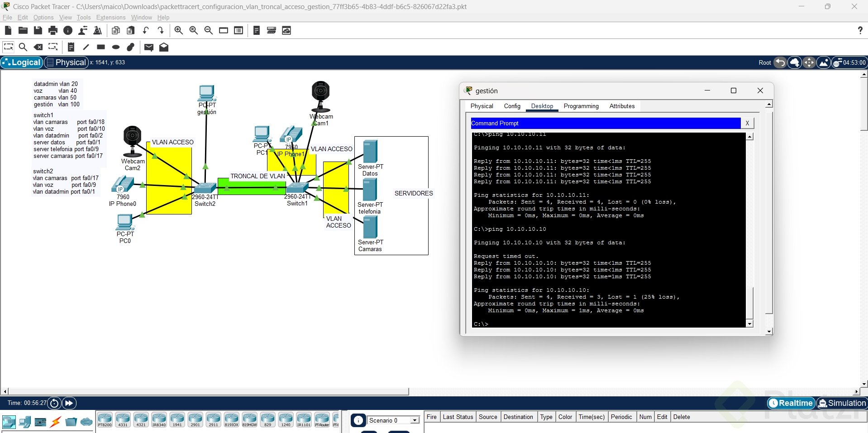The image size is (868, 433).
Task: Add a Complex PDU open envelope
Action: (x=164, y=47)
